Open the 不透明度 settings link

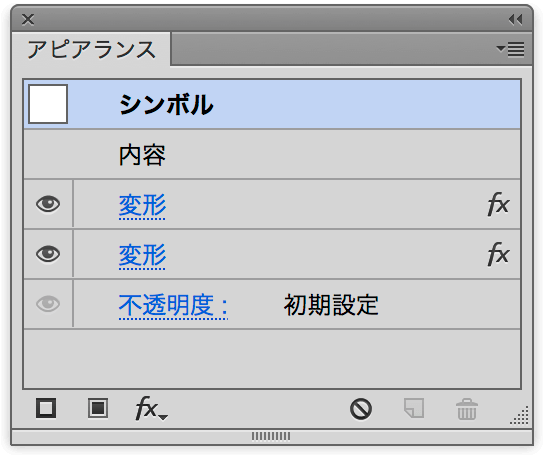click(173, 306)
